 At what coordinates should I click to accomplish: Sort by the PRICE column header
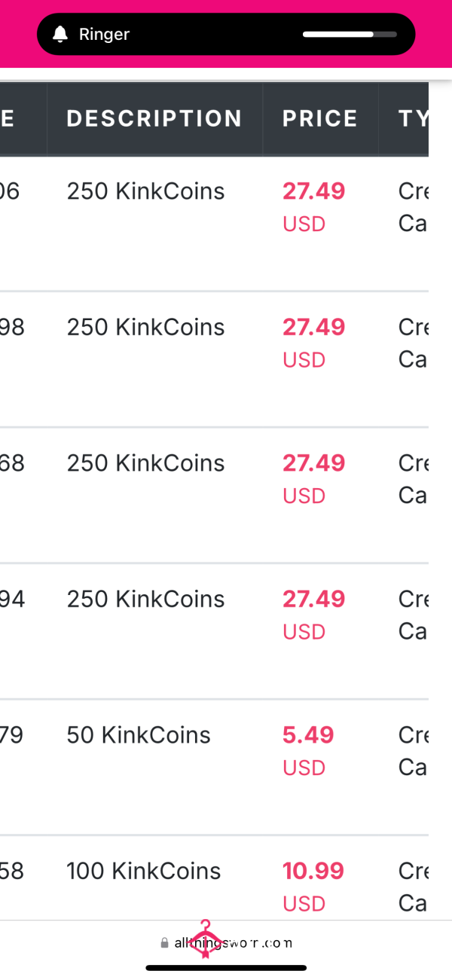320,118
